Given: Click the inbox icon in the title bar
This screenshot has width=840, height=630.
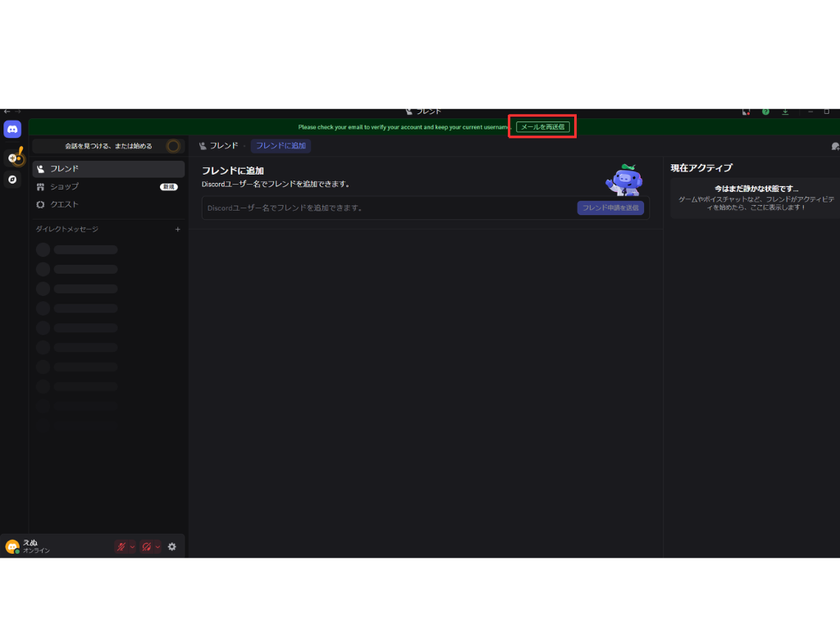Looking at the screenshot, I should point(746,112).
